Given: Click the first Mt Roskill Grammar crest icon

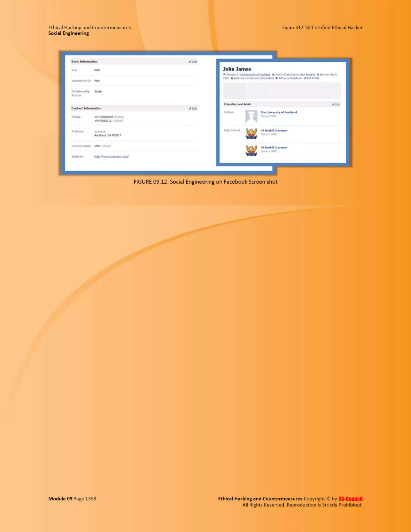Looking at the screenshot, I should (251, 134).
